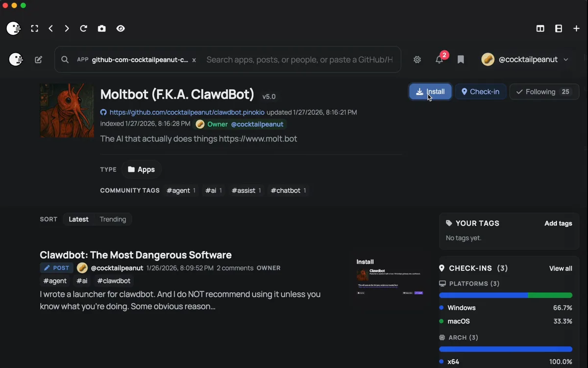
Task: Switch sort to Trending tab
Action: [x=113, y=219]
